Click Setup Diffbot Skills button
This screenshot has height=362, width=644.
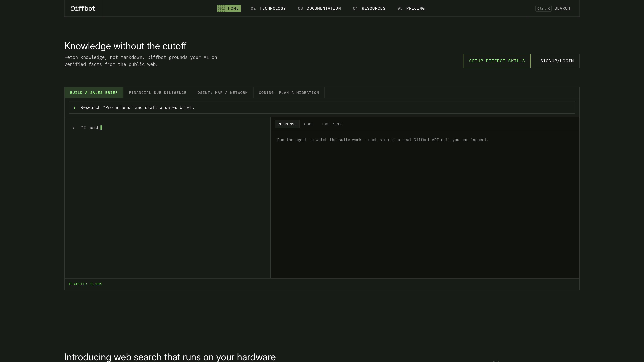point(497,61)
